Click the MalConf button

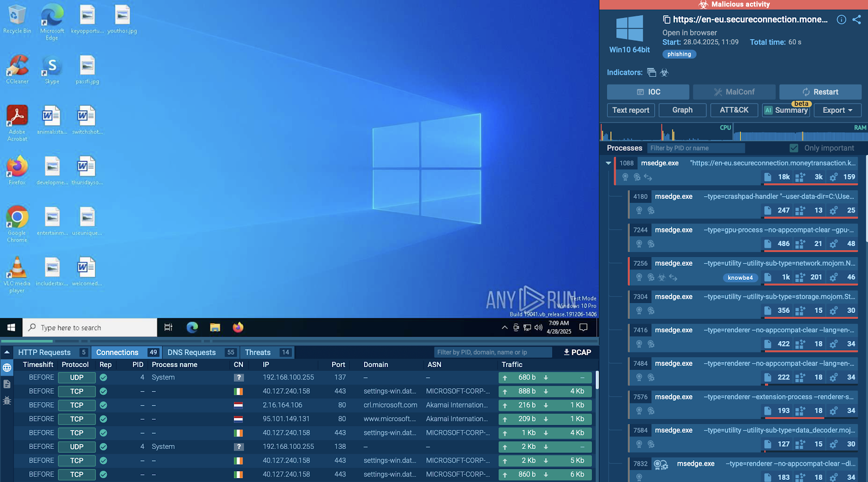[734, 92]
